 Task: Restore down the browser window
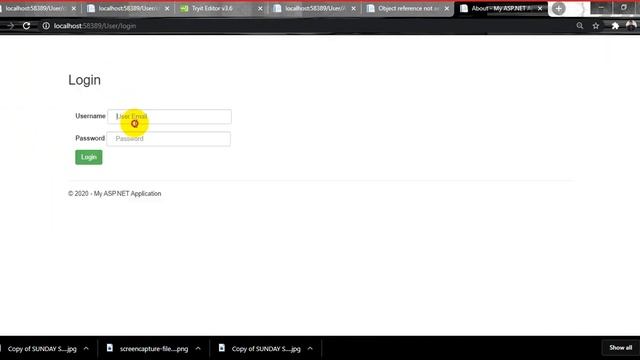[624, 8]
